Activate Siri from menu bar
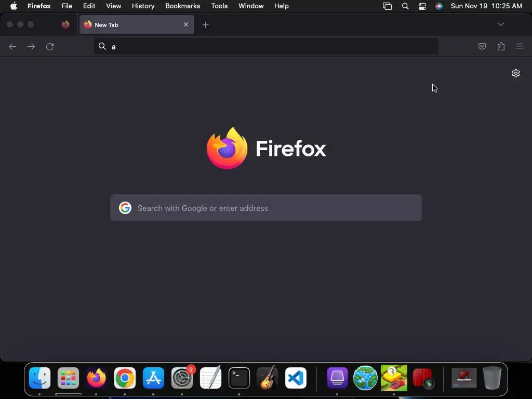 (438, 6)
